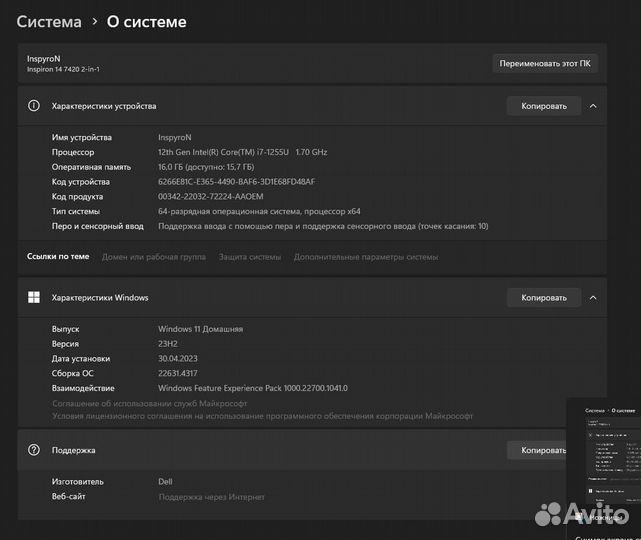Open the Защита системы link
This screenshot has width=641, height=540.
250,257
